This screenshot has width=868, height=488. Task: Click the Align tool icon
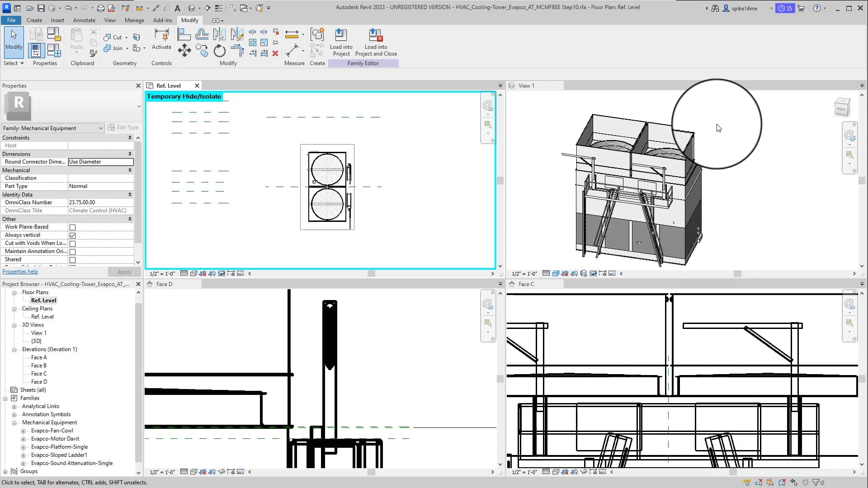coord(184,34)
